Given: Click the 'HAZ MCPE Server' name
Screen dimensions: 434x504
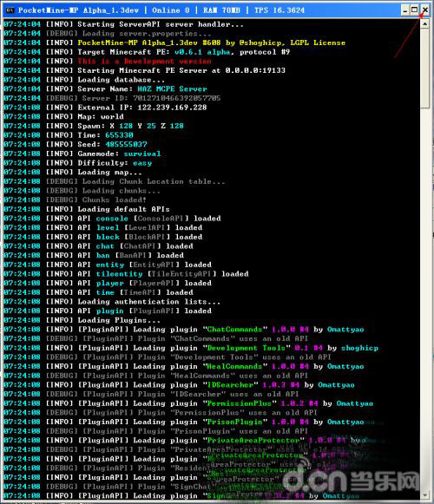Looking at the screenshot, I should [173, 89].
